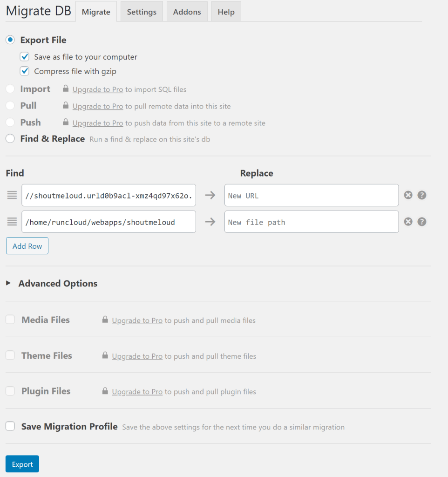Click the 'Save the above settings' description text
This screenshot has width=448, height=477.
point(233,427)
